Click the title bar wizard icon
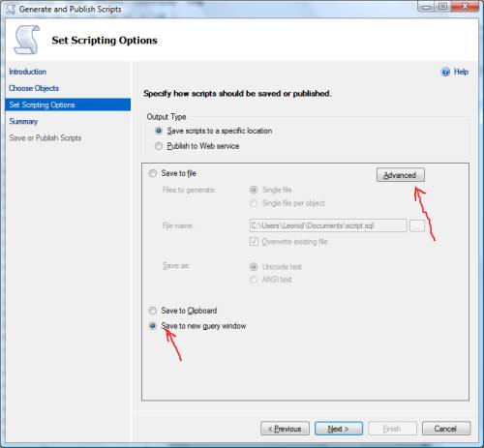Image resolution: width=484 pixels, height=448 pixels. 11,9
